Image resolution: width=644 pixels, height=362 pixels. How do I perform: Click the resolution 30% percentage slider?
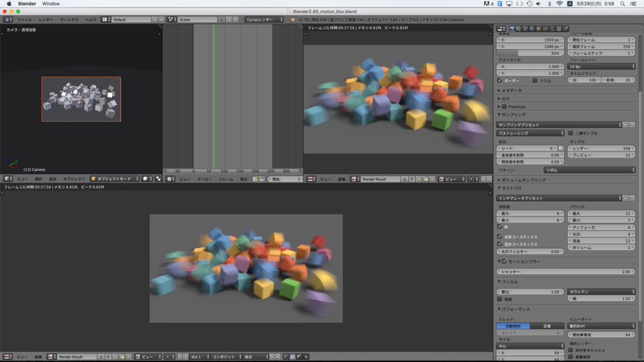[x=531, y=53]
